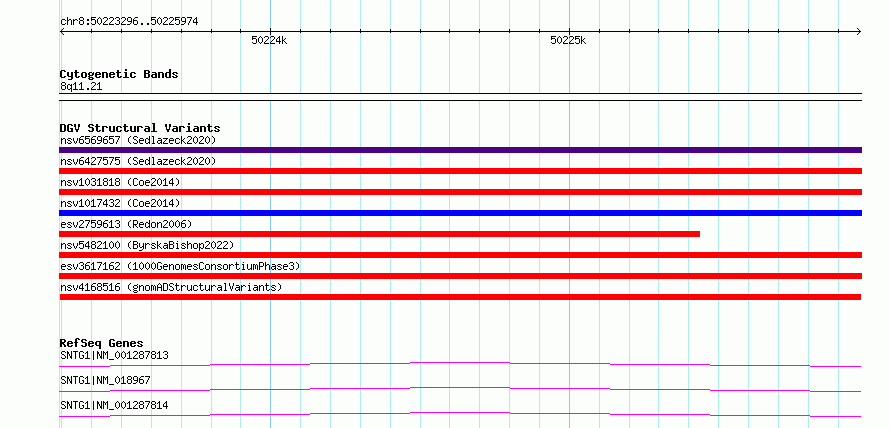Viewport: 890px width, 428px height.
Task: Click the red nsv1031818 variant bar
Action: (x=460, y=192)
